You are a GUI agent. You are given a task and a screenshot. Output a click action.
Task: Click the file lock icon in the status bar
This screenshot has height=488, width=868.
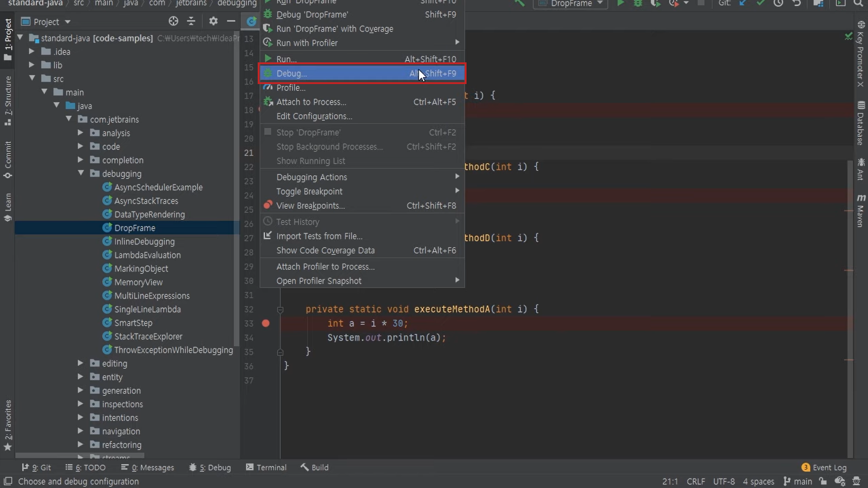(823, 482)
